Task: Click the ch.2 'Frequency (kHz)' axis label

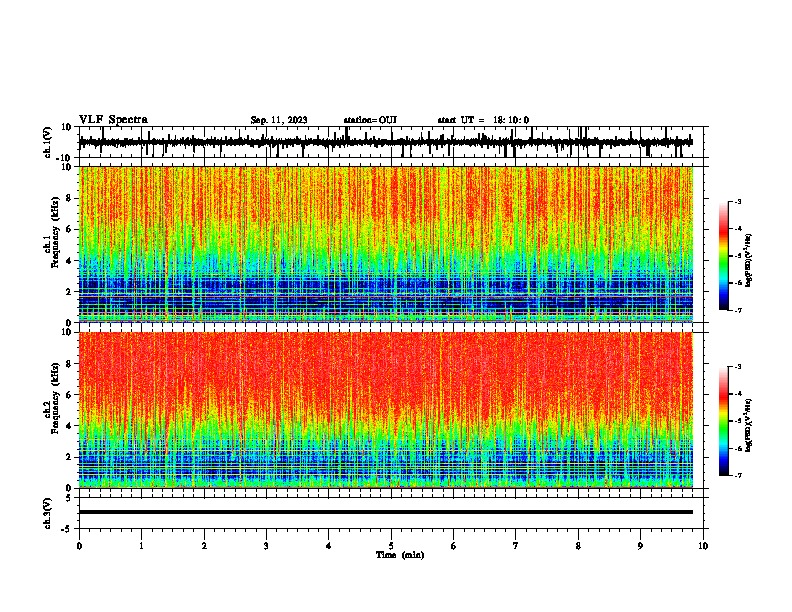Action: pos(55,398)
